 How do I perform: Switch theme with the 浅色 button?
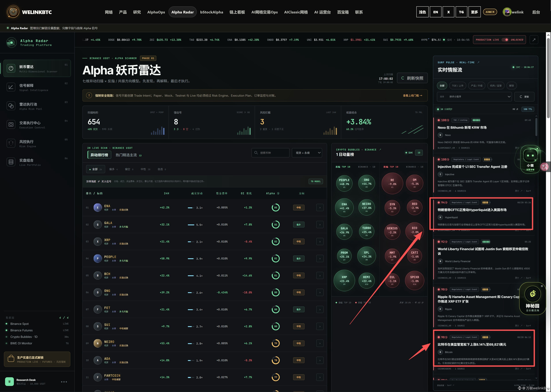tap(422, 12)
